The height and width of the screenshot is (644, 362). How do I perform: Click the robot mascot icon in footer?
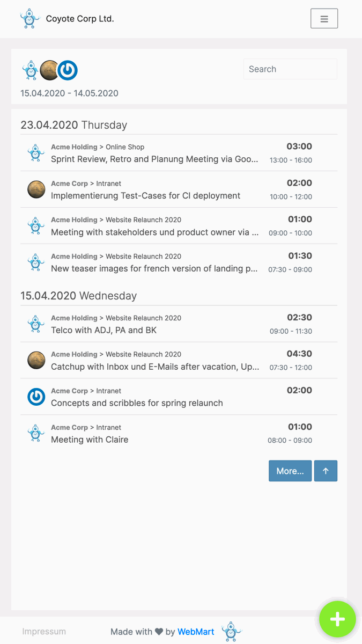click(231, 632)
